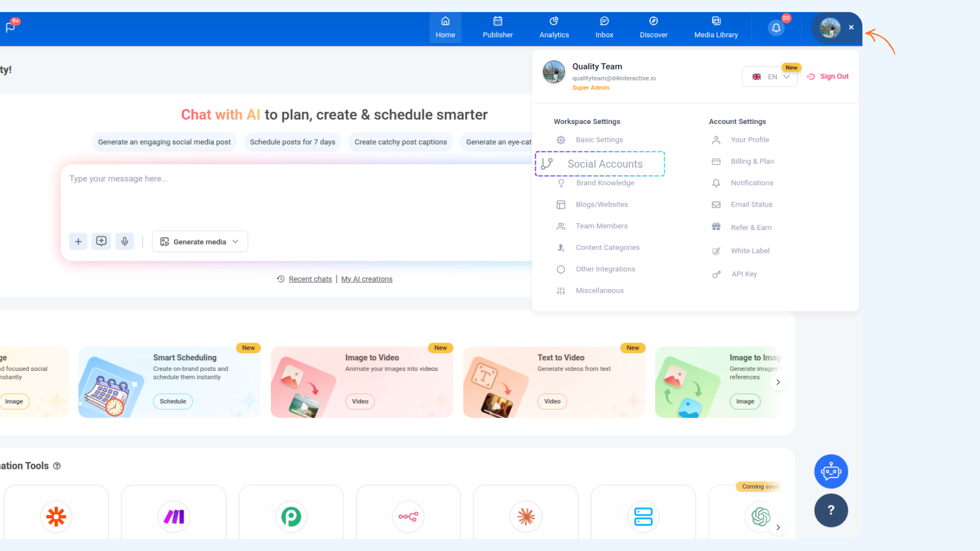Click the help question mark button
980x551 pixels.
coord(830,510)
